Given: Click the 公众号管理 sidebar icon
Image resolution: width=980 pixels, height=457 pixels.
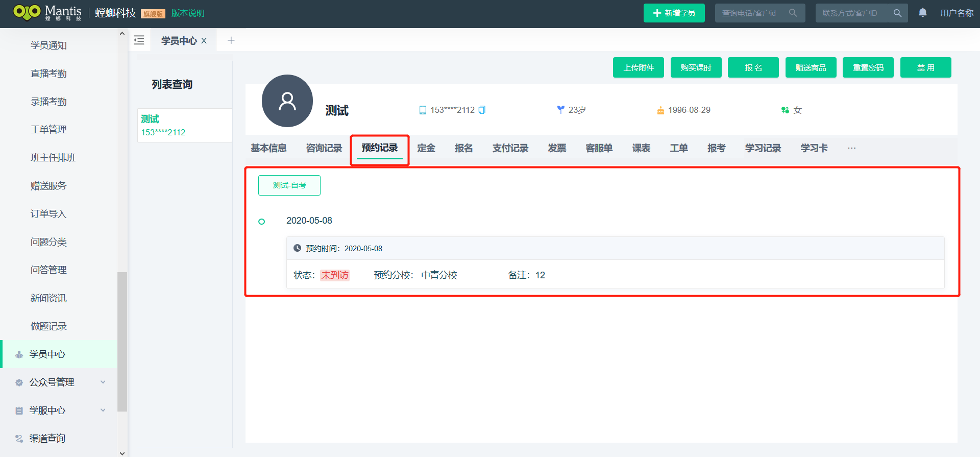Looking at the screenshot, I should (x=19, y=382).
